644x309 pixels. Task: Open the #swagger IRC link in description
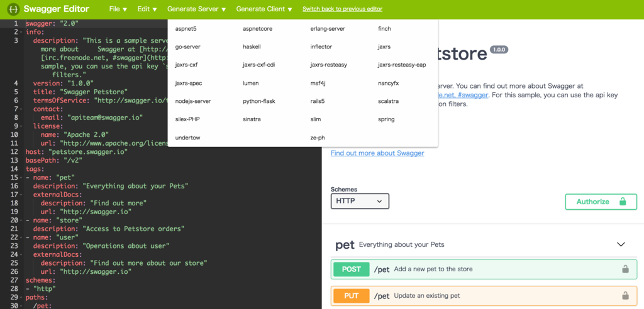point(462,95)
